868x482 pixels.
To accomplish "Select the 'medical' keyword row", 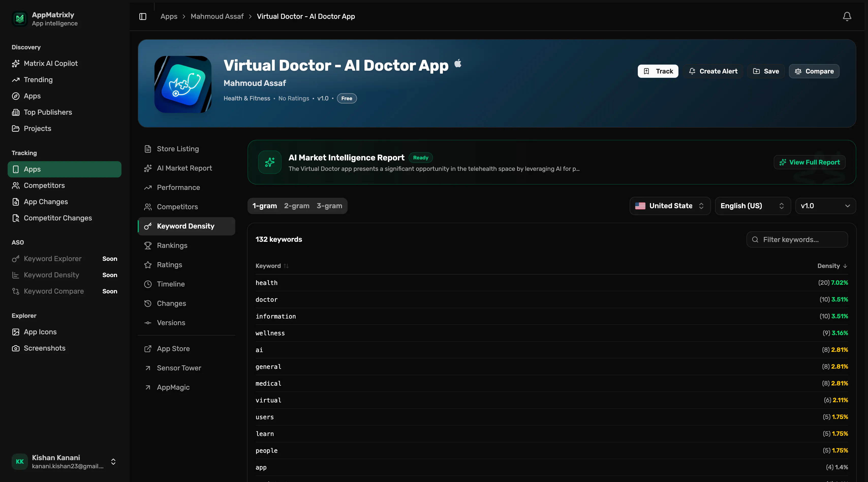I will tap(552, 384).
